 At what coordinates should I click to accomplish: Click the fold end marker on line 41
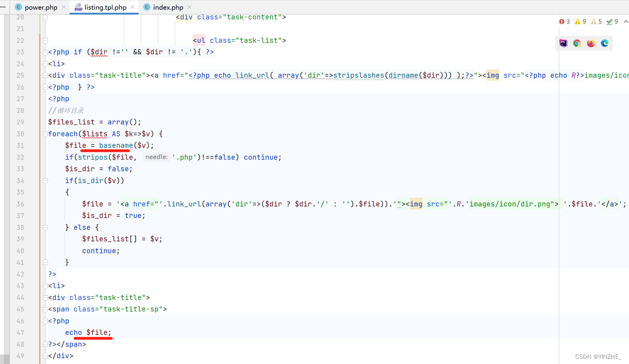tap(45, 262)
